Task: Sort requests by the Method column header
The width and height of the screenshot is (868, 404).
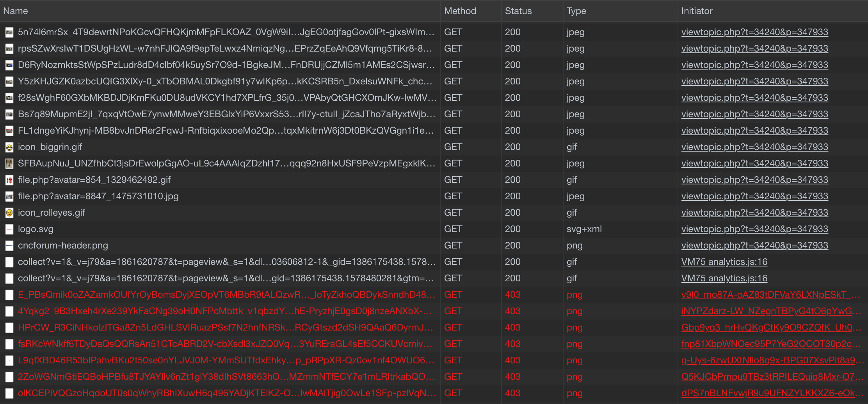Action: pyautogui.click(x=460, y=11)
